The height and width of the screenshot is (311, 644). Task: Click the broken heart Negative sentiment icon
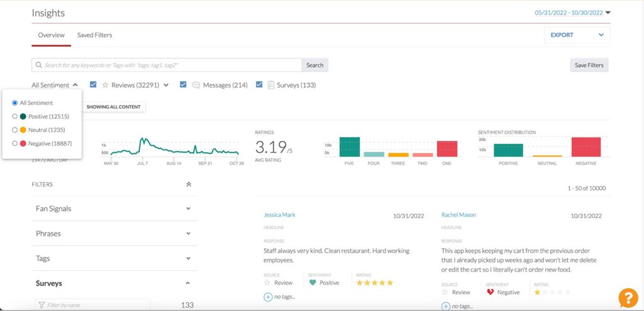pos(490,292)
